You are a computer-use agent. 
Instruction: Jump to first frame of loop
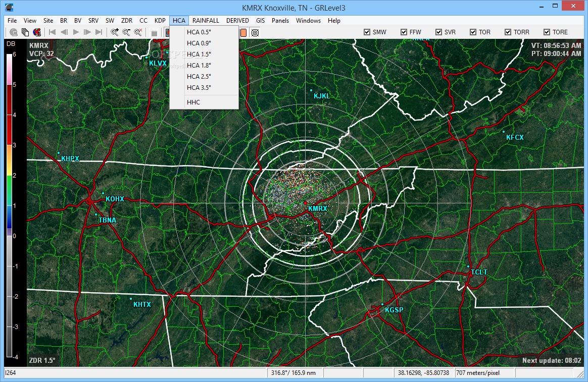pyautogui.click(x=53, y=32)
